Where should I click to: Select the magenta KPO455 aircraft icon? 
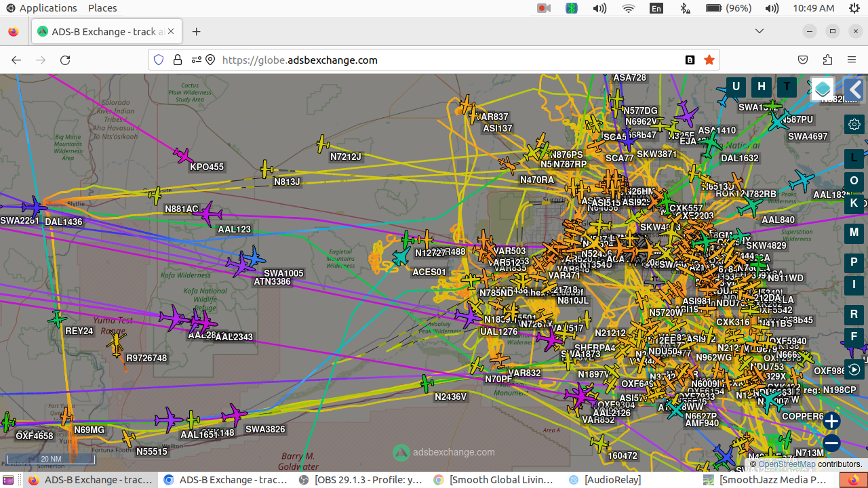click(183, 156)
